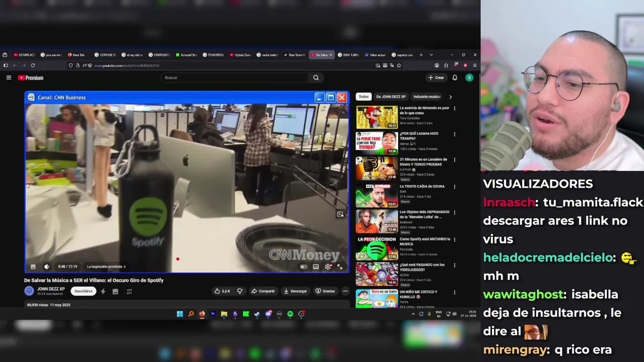
Task: Open 'La avaricia de Nintendo' video thumbnail
Action: pos(377,117)
